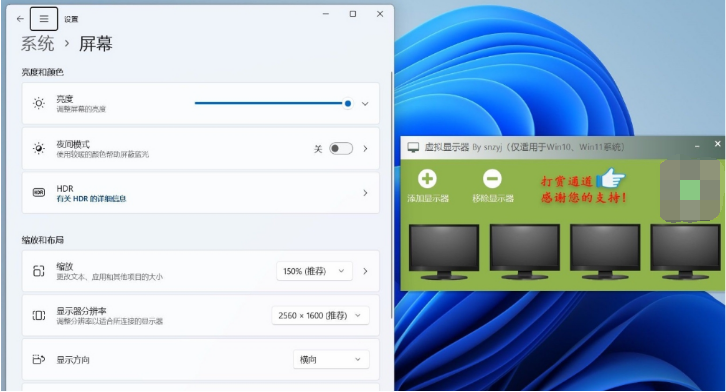
Task: Open the scale 150% dropdown
Action: click(314, 271)
